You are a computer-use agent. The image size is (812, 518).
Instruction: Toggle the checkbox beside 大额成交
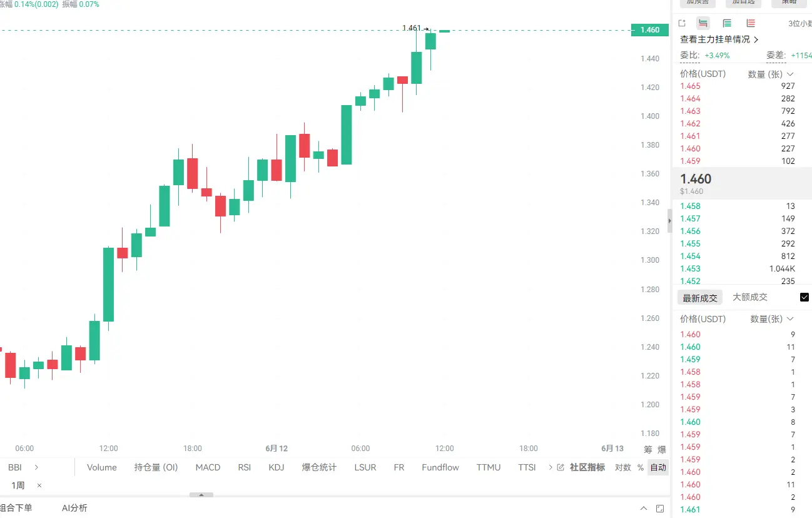(804, 297)
